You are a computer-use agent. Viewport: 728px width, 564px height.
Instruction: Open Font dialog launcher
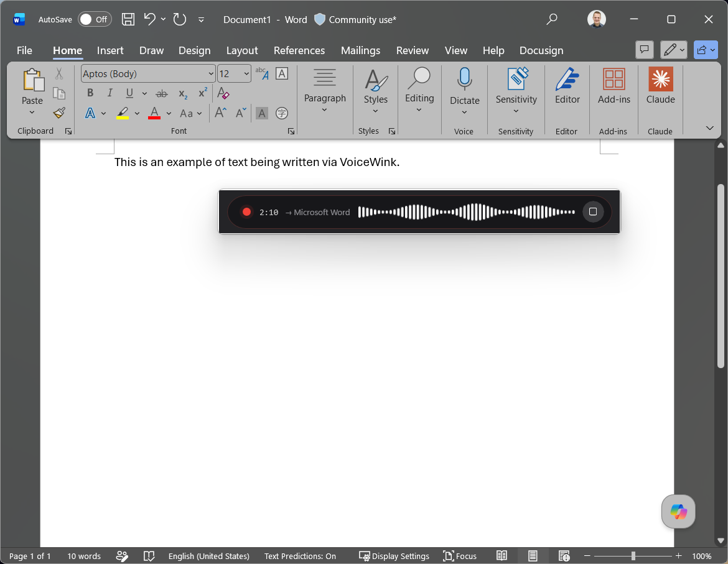(291, 131)
